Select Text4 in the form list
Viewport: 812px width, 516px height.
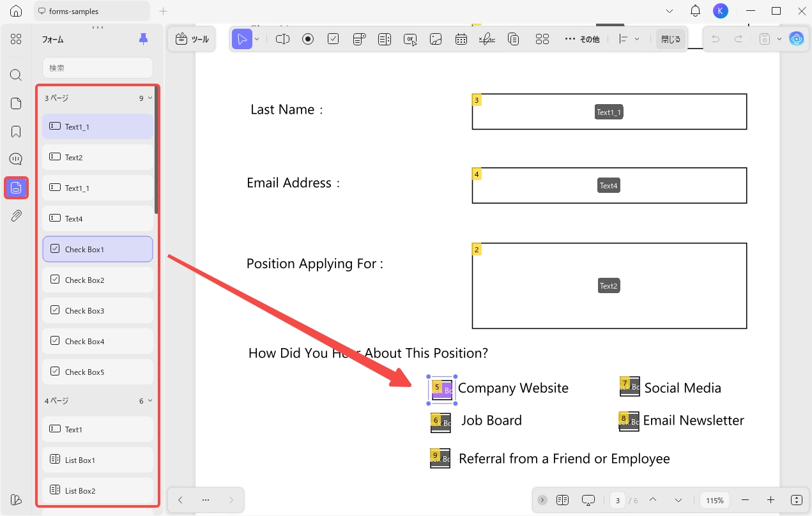click(98, 218)
